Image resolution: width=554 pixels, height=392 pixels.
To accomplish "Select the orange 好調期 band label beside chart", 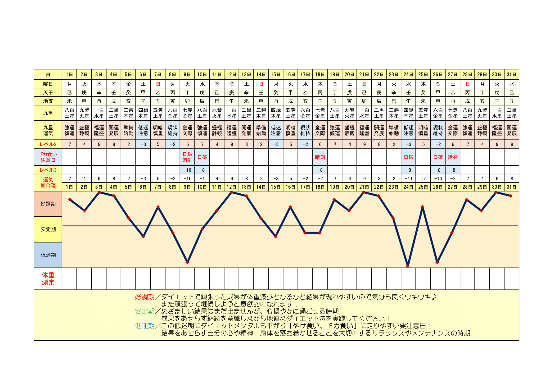I will 48,204.
